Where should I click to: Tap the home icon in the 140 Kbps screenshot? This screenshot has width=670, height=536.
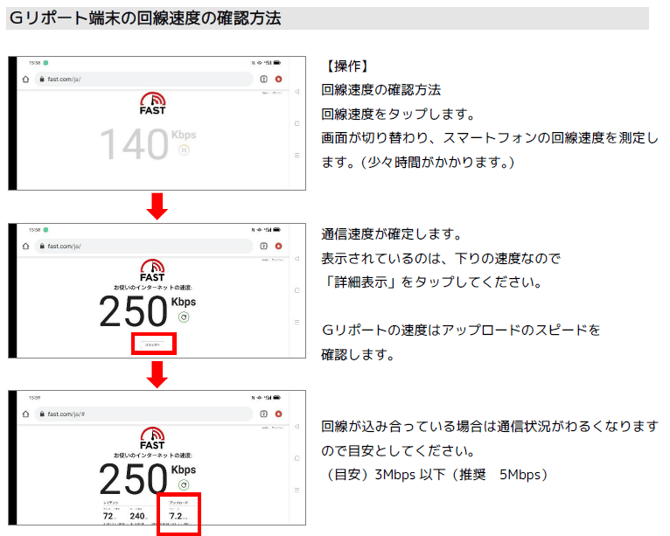coord(26,79)
